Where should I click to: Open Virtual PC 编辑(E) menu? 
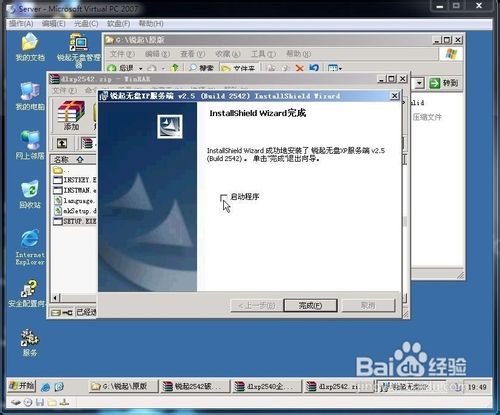coord(53,24)
